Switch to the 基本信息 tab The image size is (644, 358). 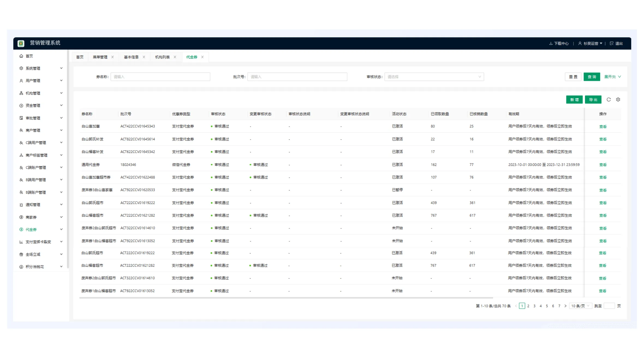tap(131, 57)
